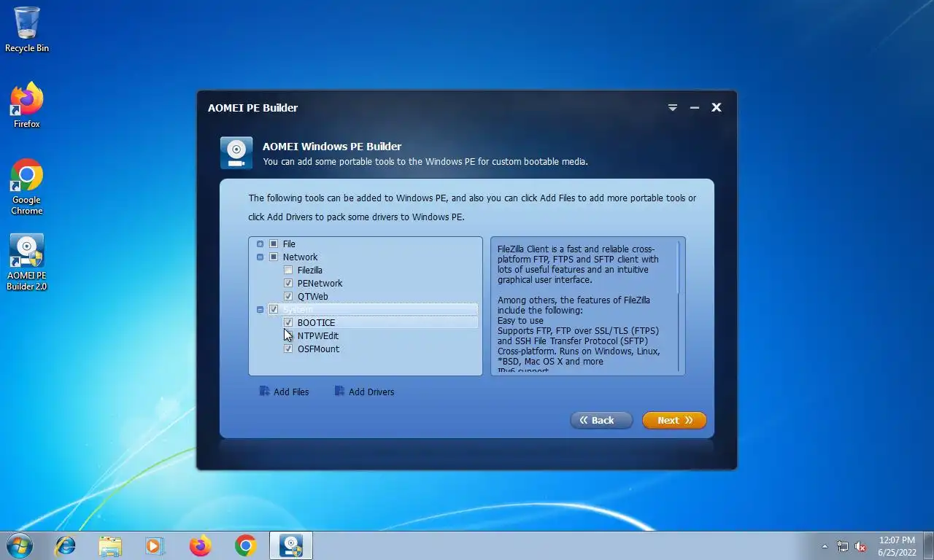Switch to AOMEI PE Builder taskbar button
This screenshot has height=560, width=934.
291,545
